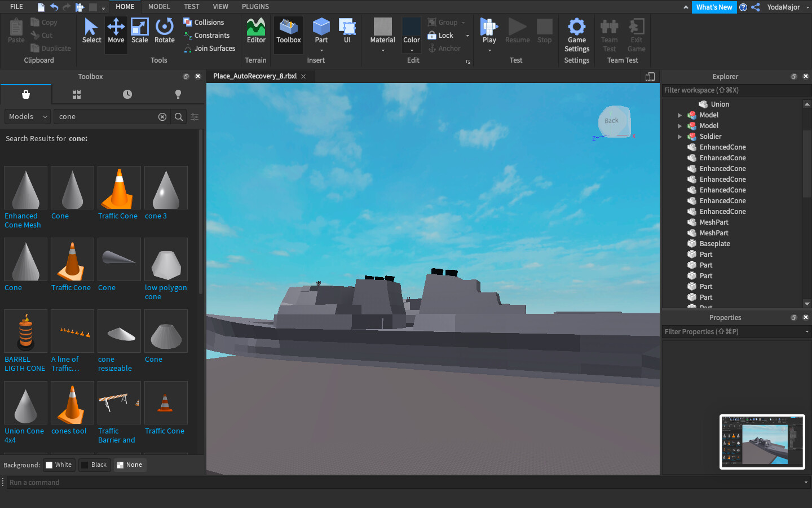Screen dimensions: 812x508
Task: Select the Place_AutoRecovery_8.rbxl document tab
Action: click(255, 76)
